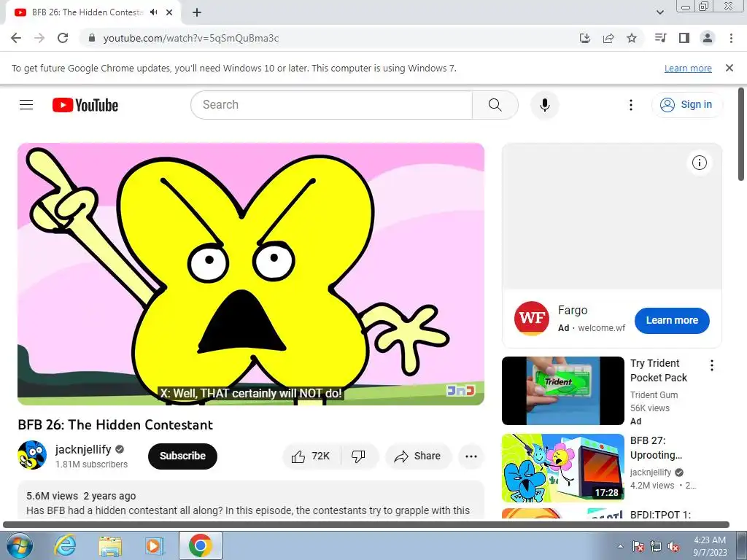Click the Wells Fargo WF logo

coord(531,318)
